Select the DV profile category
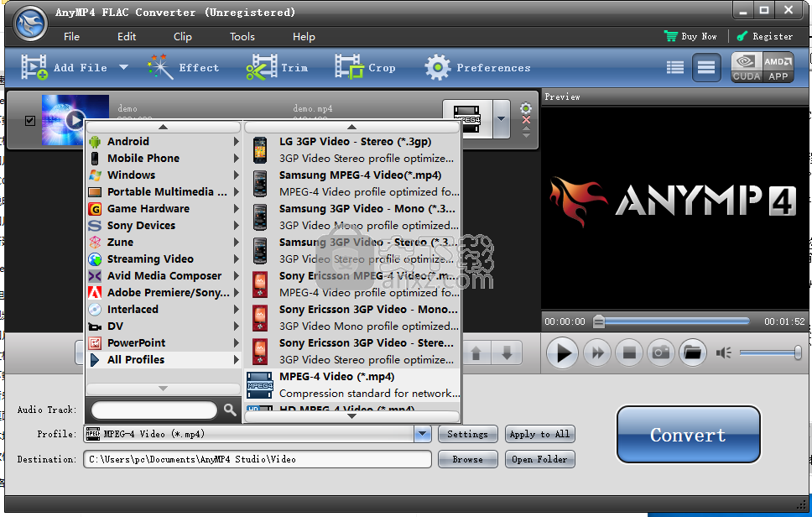Viewport: 812px width, 517px height. click(x=163, y=326)
